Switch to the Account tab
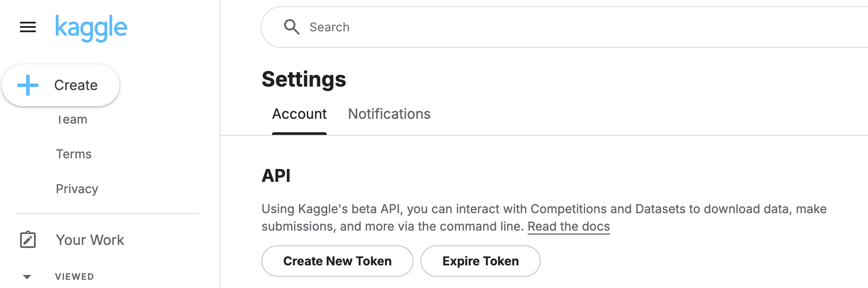This screenshot has width=868, height=288. coord(299,114)
